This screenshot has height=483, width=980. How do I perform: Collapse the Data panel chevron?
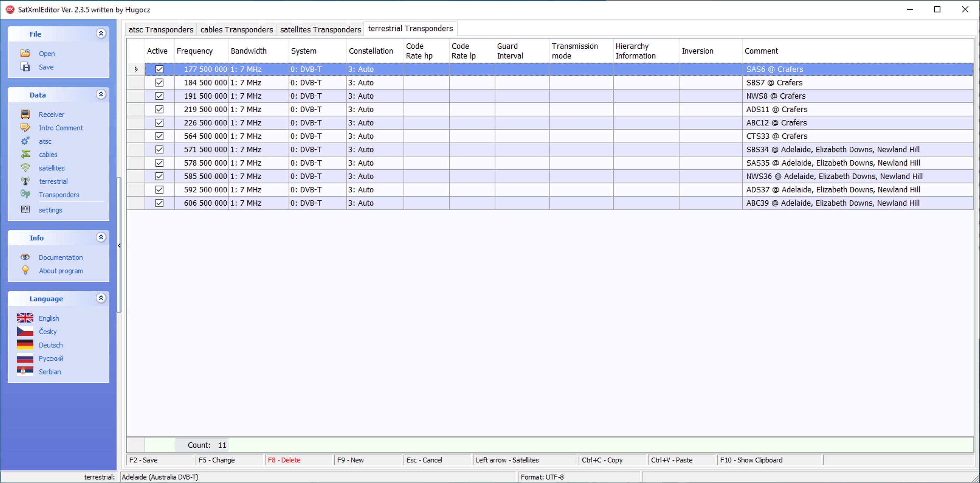(101, 94)
